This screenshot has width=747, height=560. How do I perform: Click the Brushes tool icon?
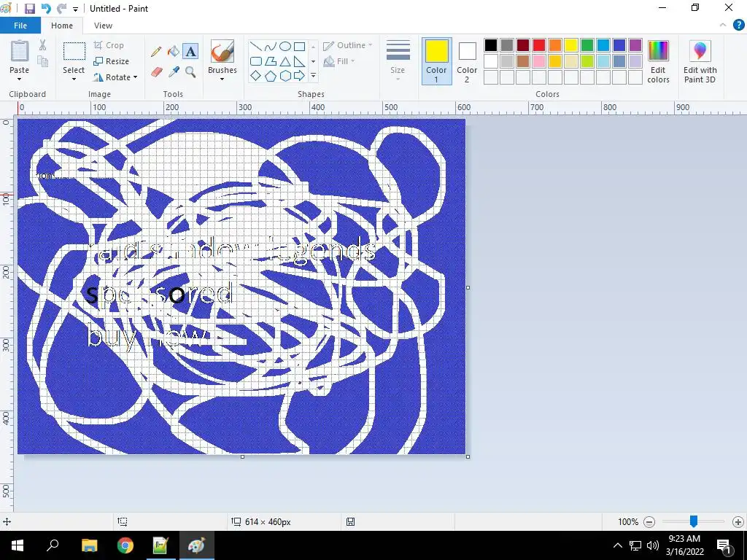[x=222, y=52]
